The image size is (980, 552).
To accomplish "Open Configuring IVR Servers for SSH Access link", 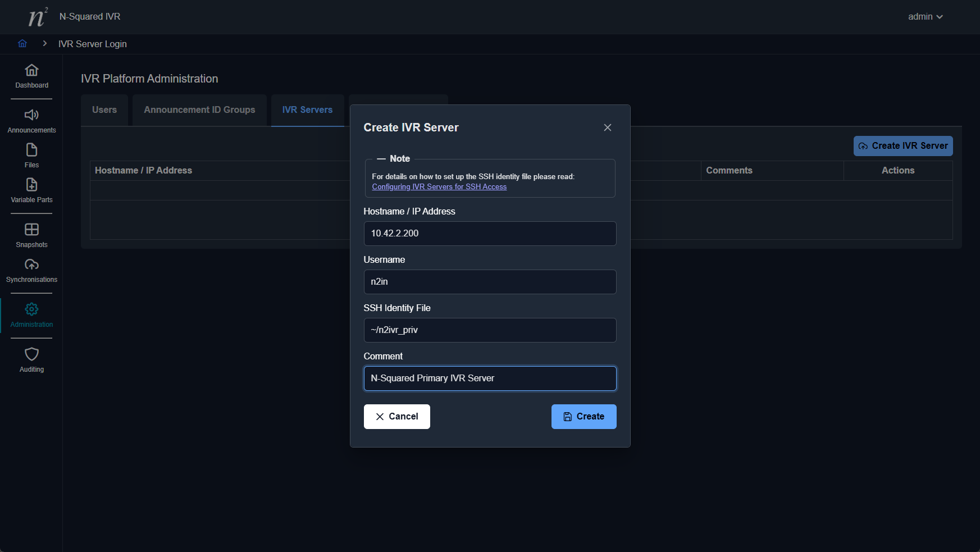I will coord(439,187).
